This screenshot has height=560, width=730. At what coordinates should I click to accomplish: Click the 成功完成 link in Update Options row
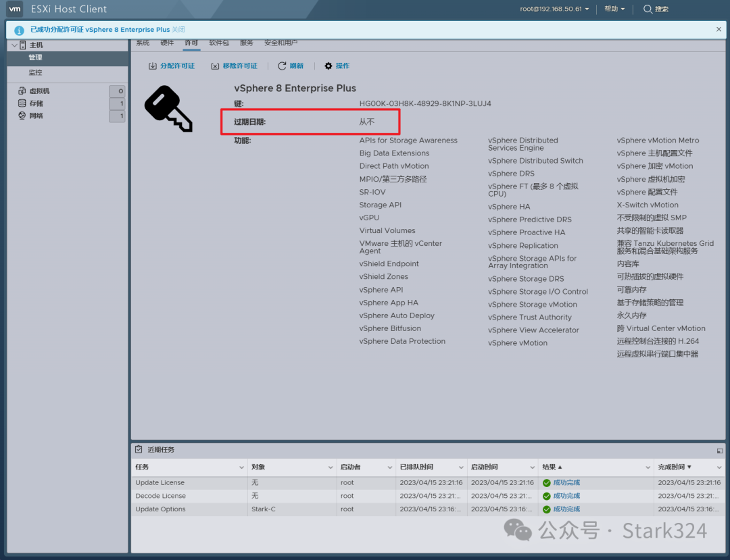click(x=566, y=509)
